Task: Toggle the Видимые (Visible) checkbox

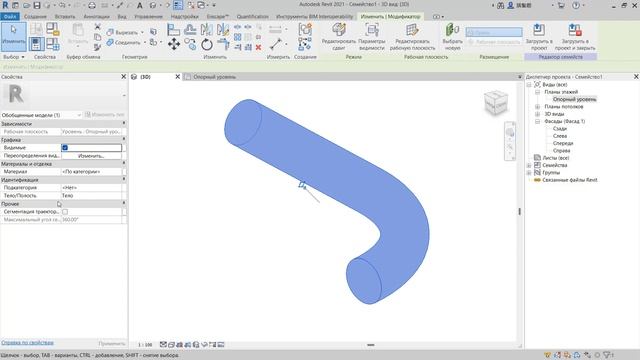Action: point(65,147)
